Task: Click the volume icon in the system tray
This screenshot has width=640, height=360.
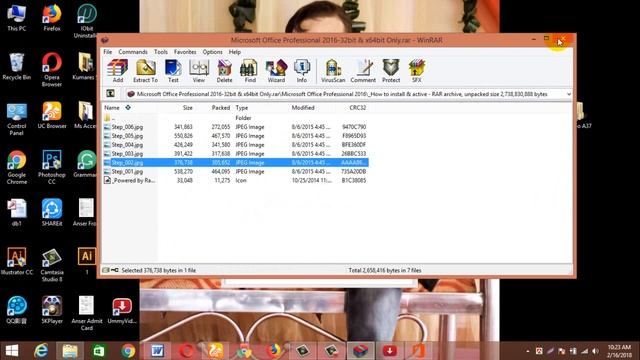Action: tap(596, 351)
